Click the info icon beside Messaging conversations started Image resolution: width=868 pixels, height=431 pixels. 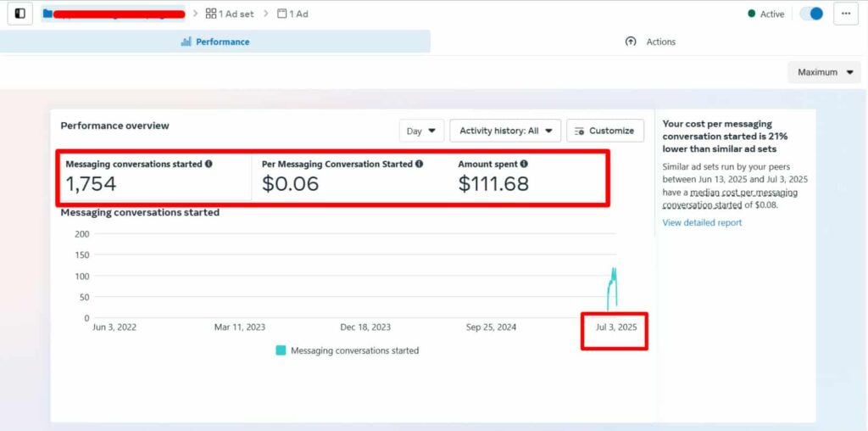click(x=209, y=164)
